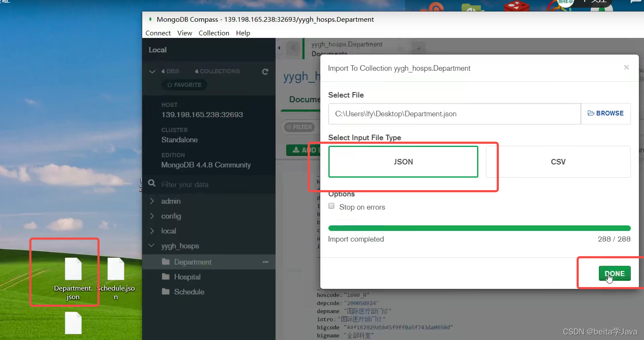Expand the config database
Viewport: 644px width, 340px height.
(152, 216)
